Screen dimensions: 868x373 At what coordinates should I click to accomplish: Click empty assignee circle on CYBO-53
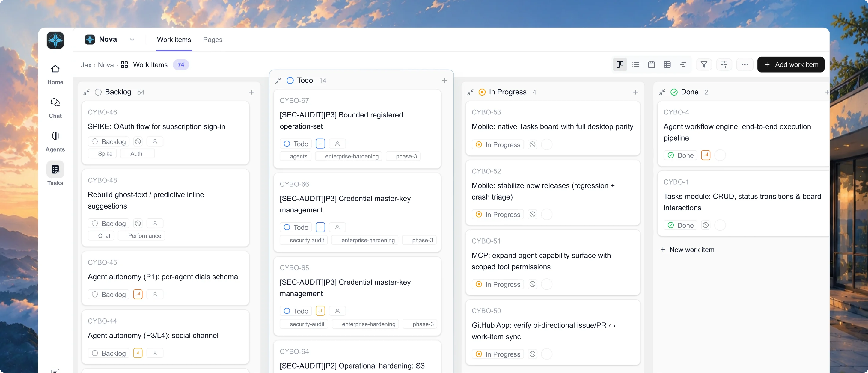(546, 144)
